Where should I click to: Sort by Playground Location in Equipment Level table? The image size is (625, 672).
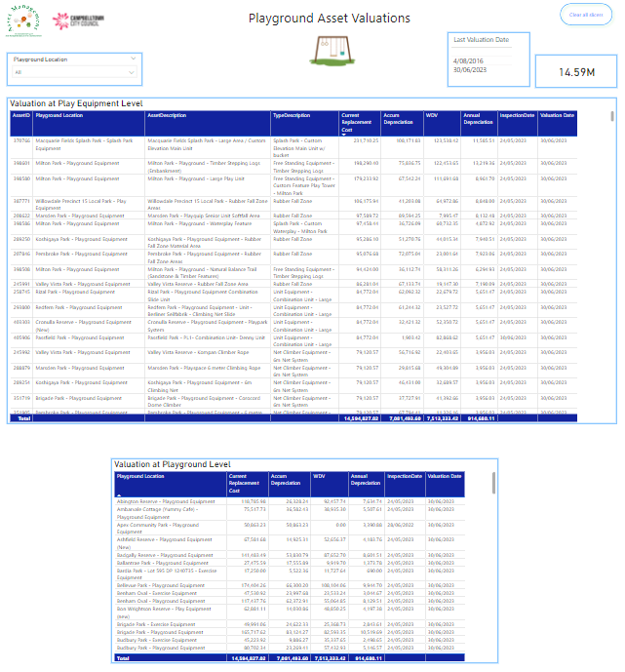click(x=59, y=115)
